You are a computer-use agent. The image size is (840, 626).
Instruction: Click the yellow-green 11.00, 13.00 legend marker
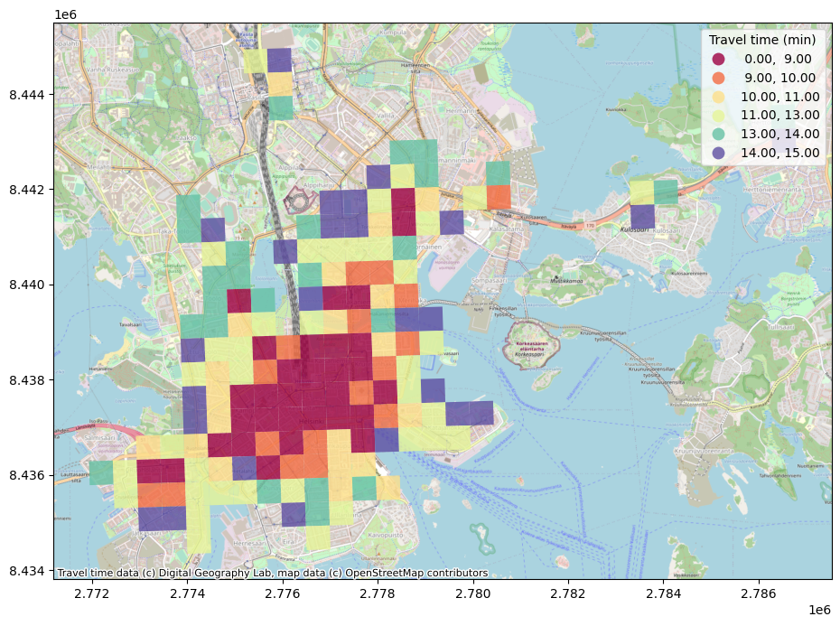click(718, 116)
